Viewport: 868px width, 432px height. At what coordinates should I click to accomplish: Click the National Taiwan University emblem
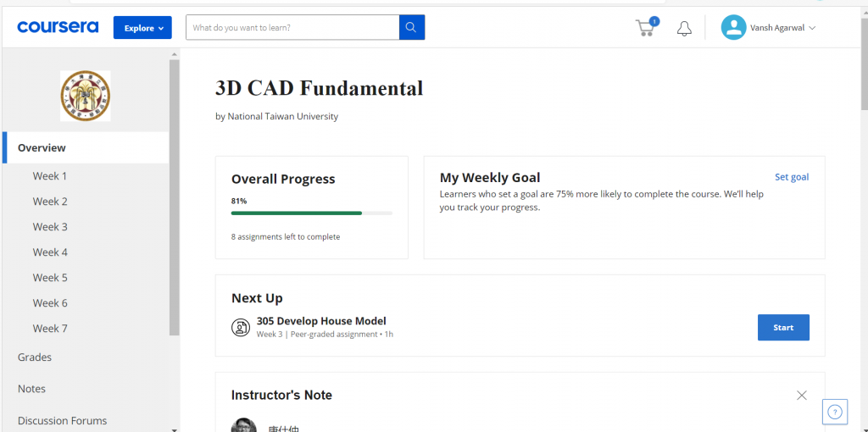click(x=86, y=96)
